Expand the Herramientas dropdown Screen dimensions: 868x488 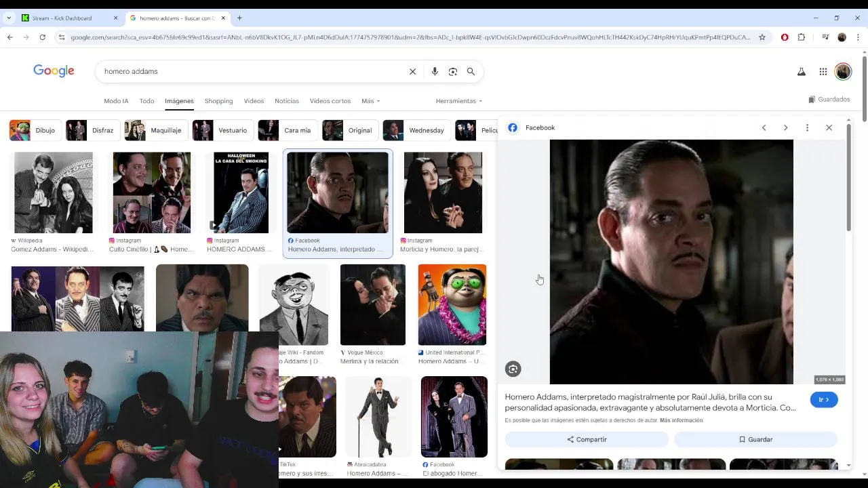458,101
